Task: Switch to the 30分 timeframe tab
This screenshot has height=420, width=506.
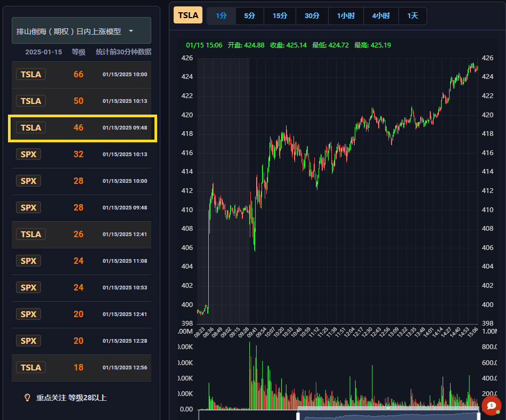Action: click(312, 16)
